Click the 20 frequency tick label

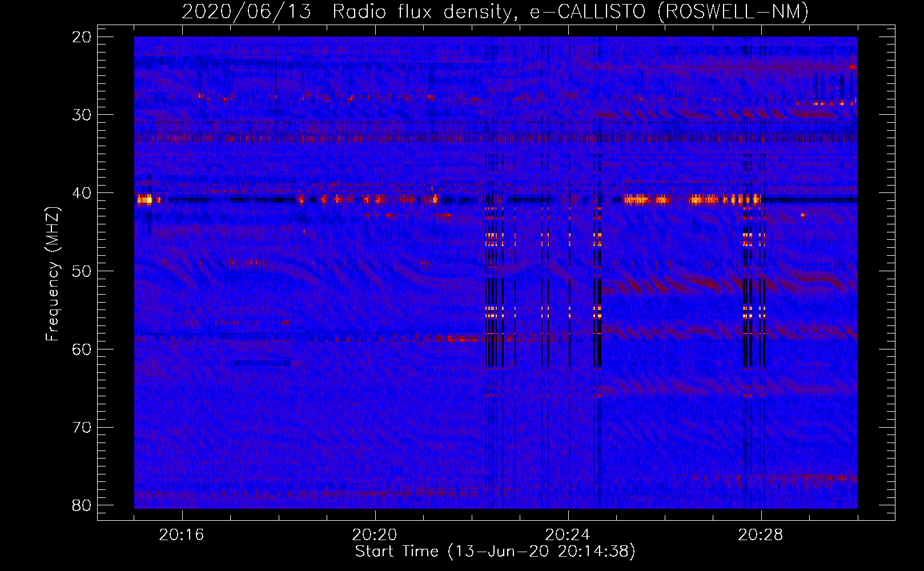[x=82, y=37]
